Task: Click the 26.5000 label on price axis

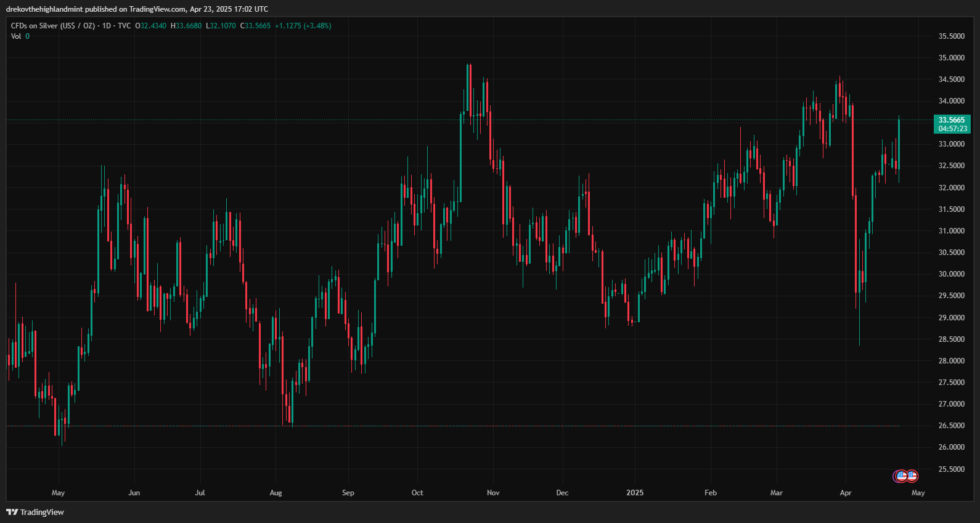Action: (951, 426)
